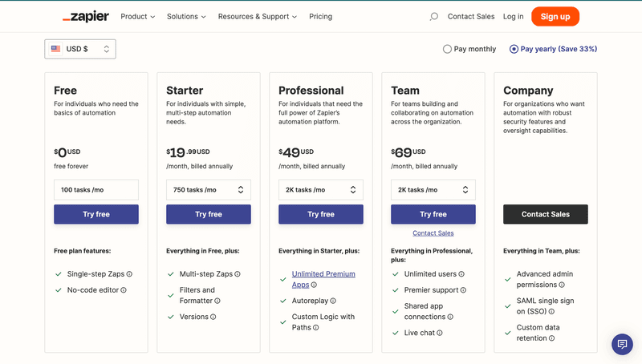The image size is (642, 364).
Task: Click the orange Sign up button
Action: point(555,17)
